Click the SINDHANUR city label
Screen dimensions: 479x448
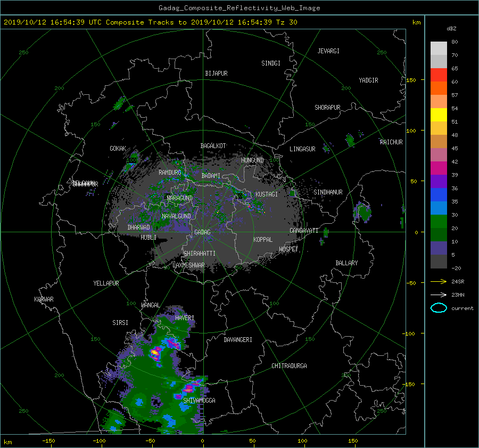328,192
